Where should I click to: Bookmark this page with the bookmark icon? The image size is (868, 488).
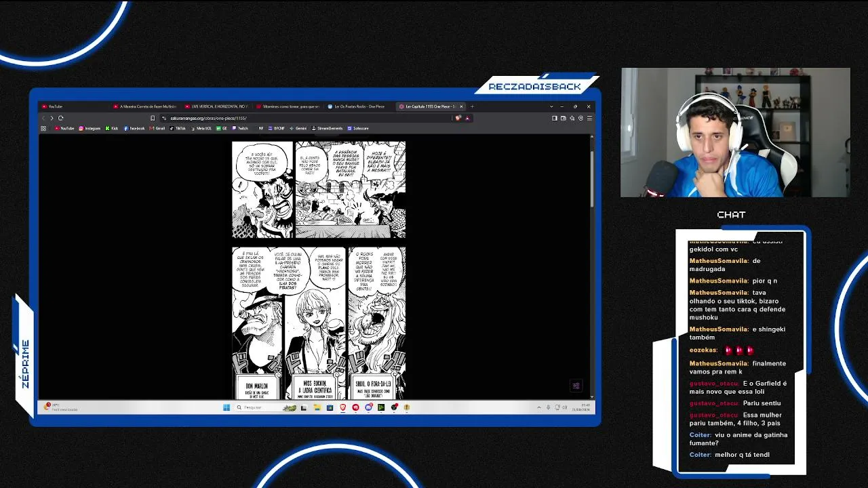153,118
